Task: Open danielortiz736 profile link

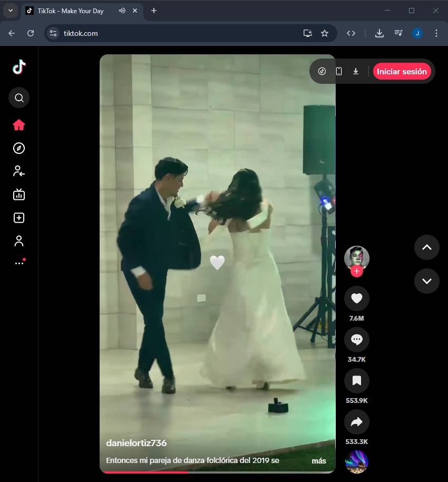Action: [x=137, y=443]
